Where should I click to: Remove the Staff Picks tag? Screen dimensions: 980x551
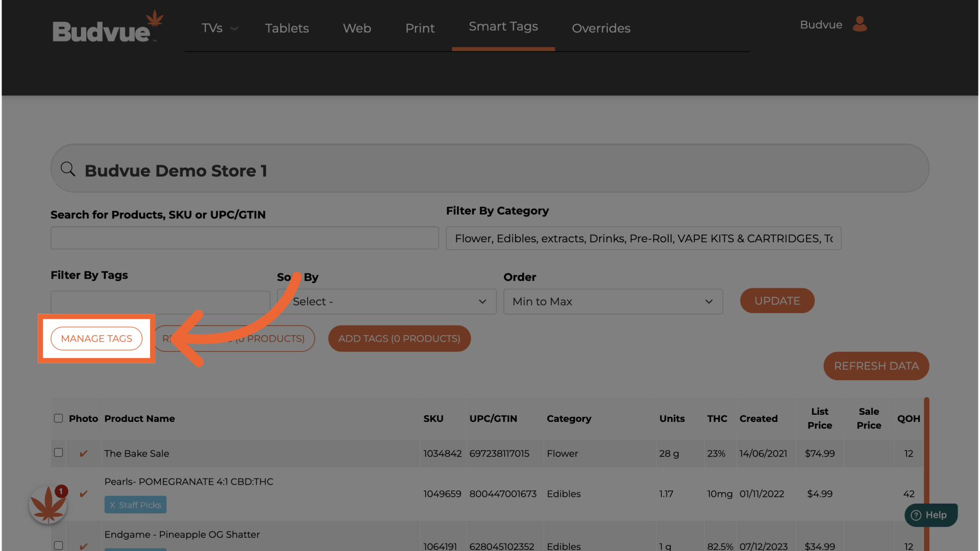coord(112,505)
